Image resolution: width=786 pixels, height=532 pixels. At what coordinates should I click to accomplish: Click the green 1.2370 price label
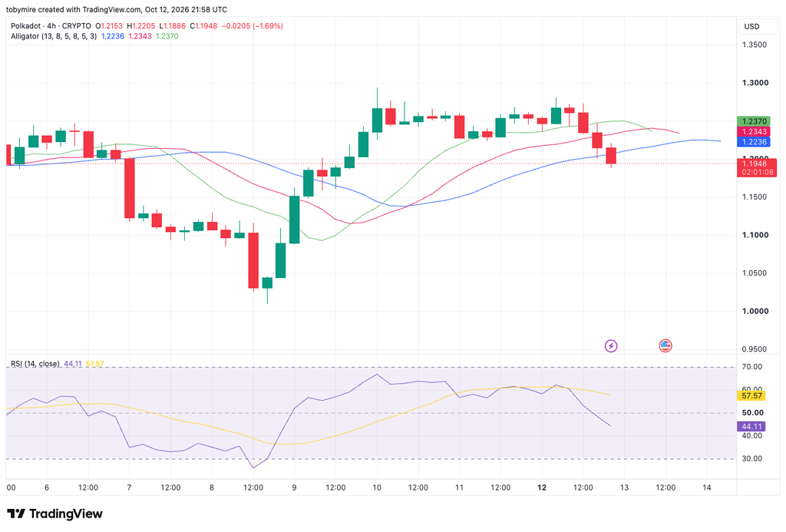tap(754, 121)
